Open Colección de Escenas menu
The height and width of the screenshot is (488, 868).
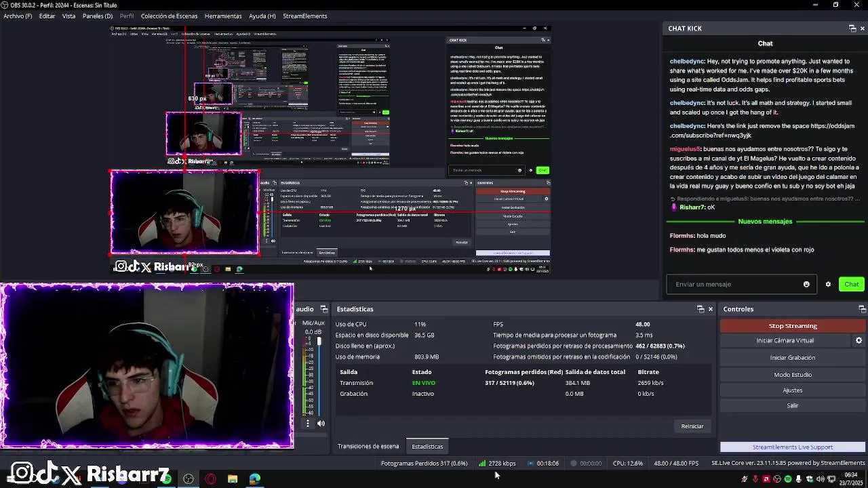coord(169,16)
